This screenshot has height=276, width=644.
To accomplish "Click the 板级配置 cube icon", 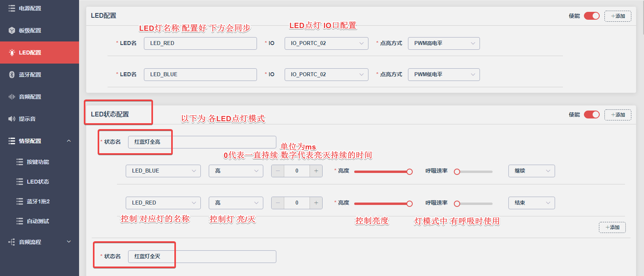I will click(12, 30).
